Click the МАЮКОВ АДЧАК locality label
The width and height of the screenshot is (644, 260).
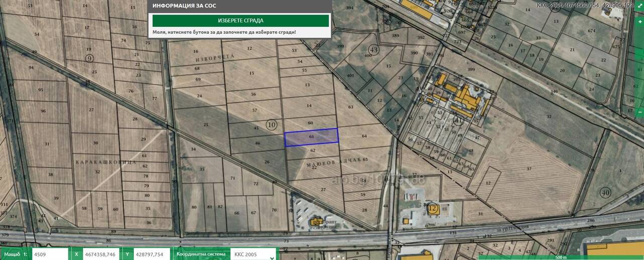334,162
